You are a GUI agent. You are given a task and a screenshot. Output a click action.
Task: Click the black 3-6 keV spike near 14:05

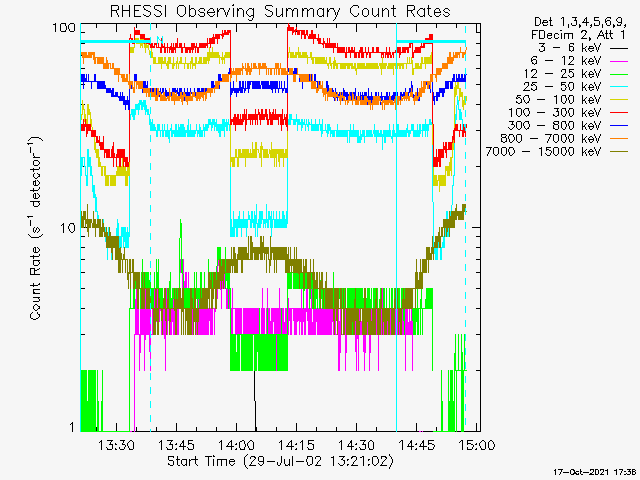pos(255,400)
